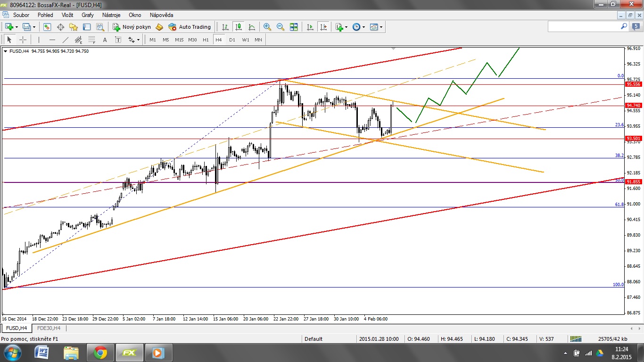Select the trendline drawing tool
The image size is (644, 362).
click(65, 40)
